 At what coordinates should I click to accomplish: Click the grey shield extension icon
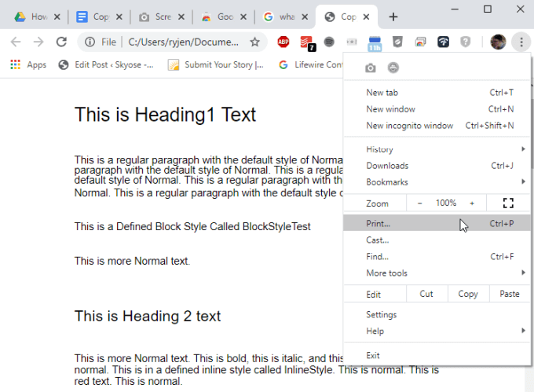point(397,42)
